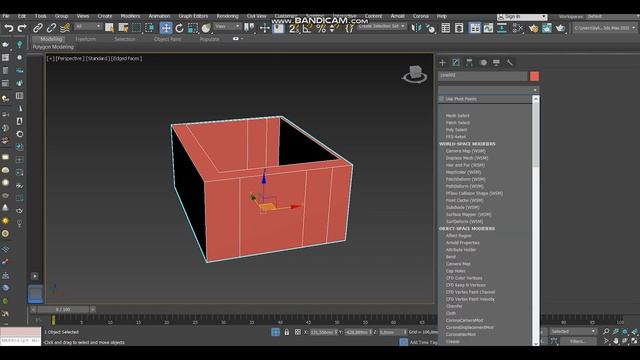Select the Cloth modifier from the list
Viewport: 640px width, 360px height.
(x=451, y=313)
